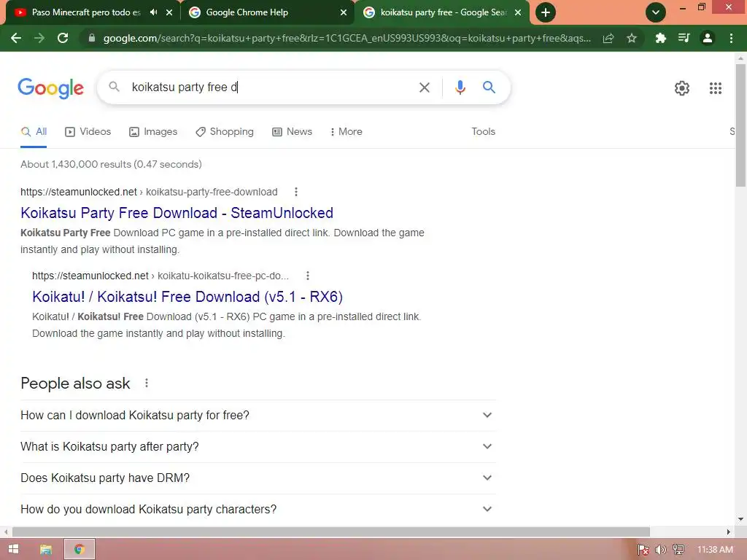Click the address bar URL
Image resolution: width=747 pixels, height=560 pixels.
[x=347, y=38]
